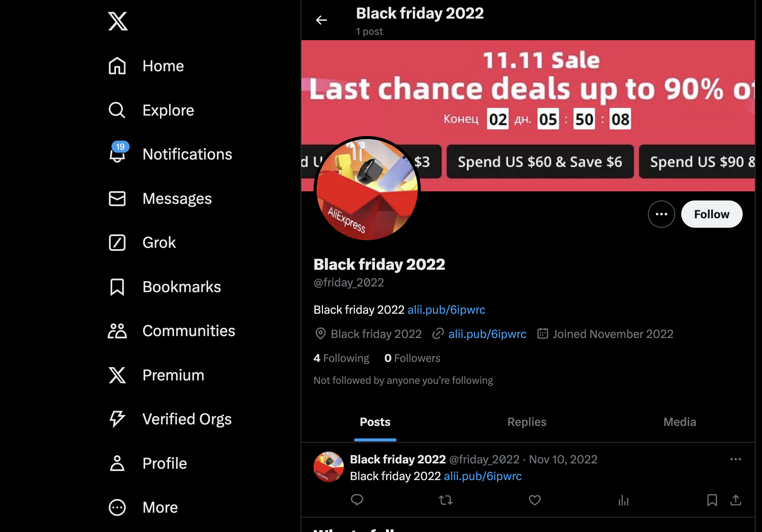Open profile more options ellipsis button
This screenshot has width=762, height=532.
coord(661,214)
